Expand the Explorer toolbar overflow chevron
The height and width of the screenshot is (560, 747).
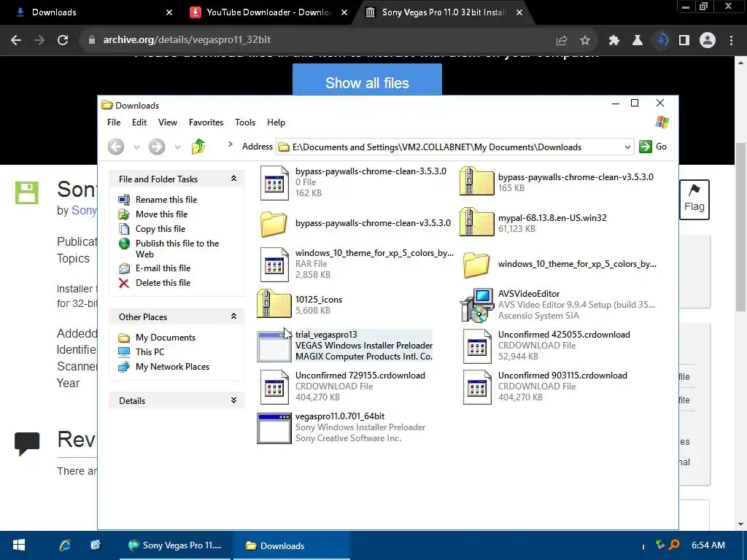point(230,144)
